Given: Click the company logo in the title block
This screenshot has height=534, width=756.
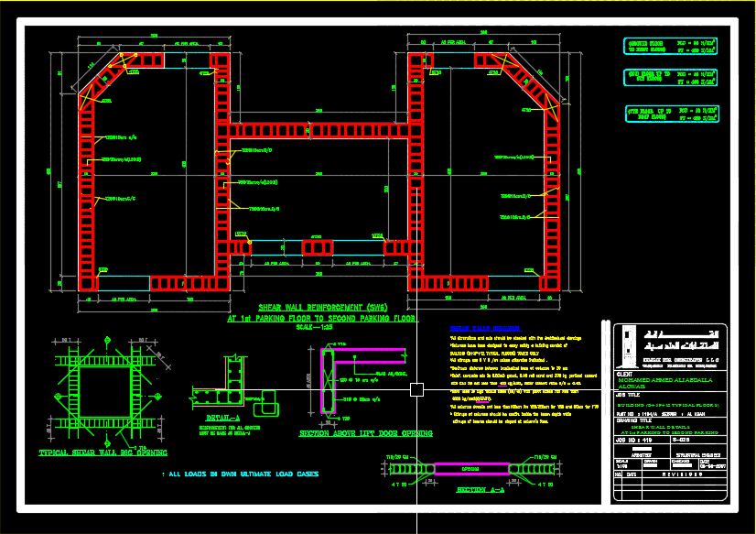Looking at the screenshot, I should tap(626, 346).
